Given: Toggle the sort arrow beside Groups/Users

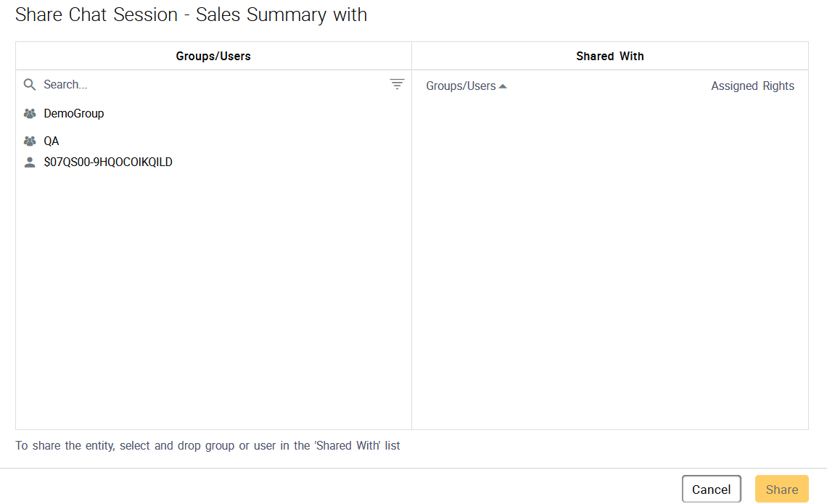Looking at the screenshot, I should pos(503,86).
